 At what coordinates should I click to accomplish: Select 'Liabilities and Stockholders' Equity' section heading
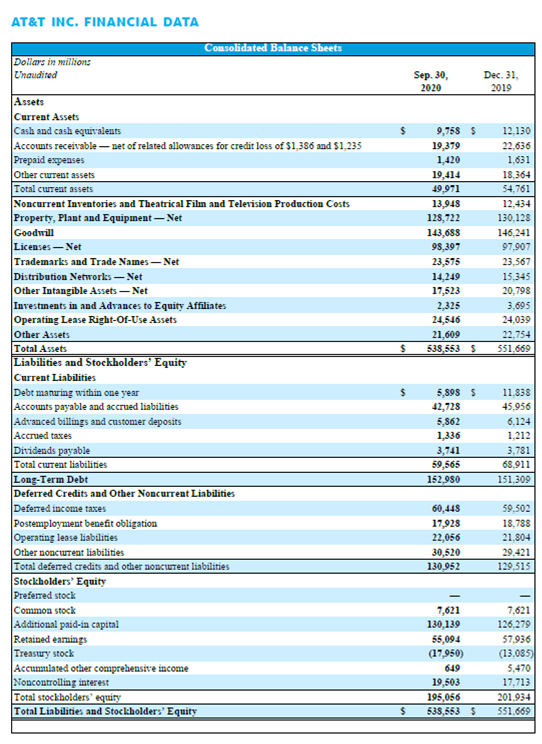[100, 363]
